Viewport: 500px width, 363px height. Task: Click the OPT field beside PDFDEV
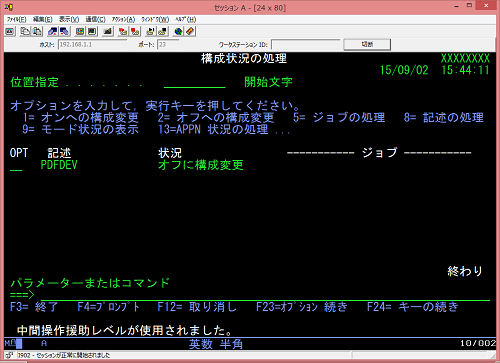click(x=16, y=166)
